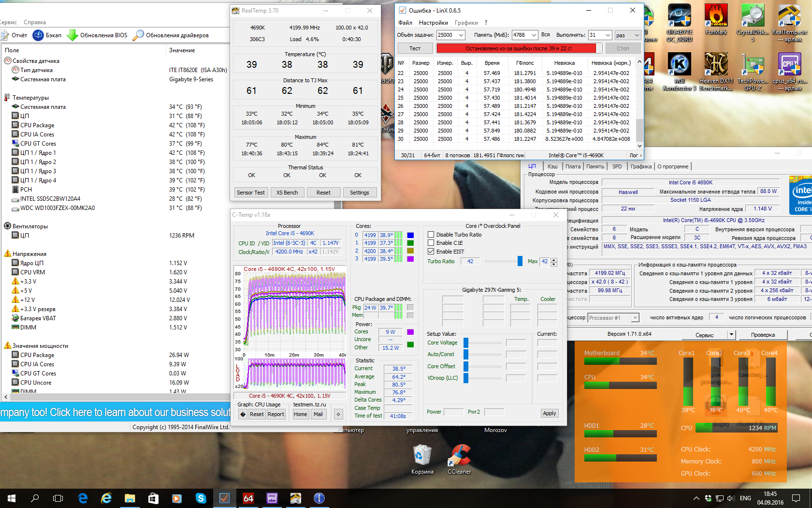This screenshot has width=812, height=508.
Task: Click the XS Bench button in RealTemp
Action: 287,193
